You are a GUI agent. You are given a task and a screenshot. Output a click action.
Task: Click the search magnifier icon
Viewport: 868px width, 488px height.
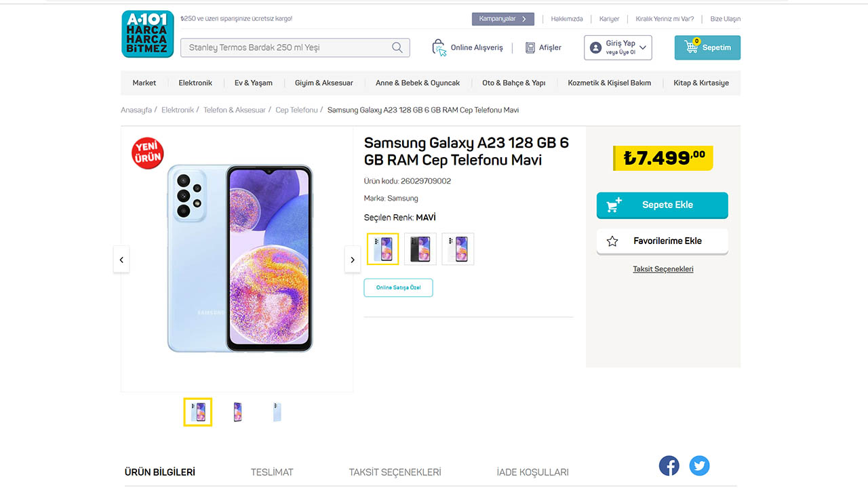coord(397,47)
